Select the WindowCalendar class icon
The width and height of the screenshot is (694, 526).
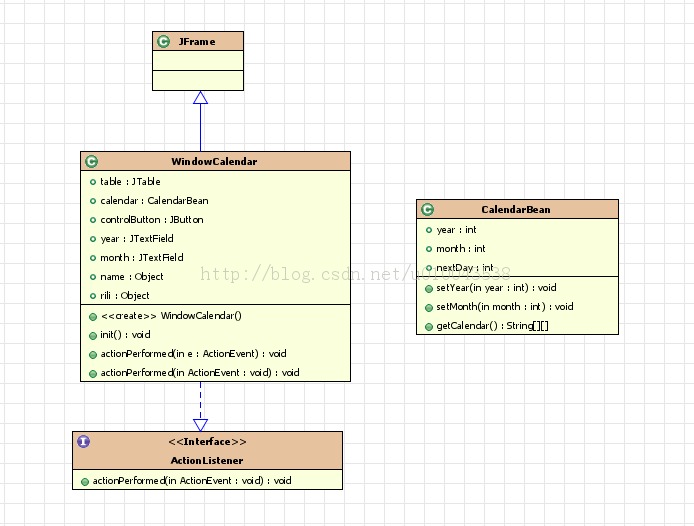92,161
